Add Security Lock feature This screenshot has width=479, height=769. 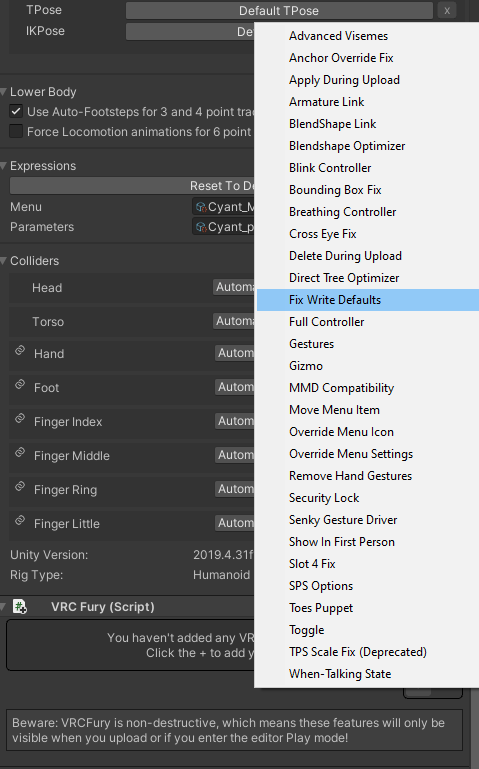coord(368,498)
